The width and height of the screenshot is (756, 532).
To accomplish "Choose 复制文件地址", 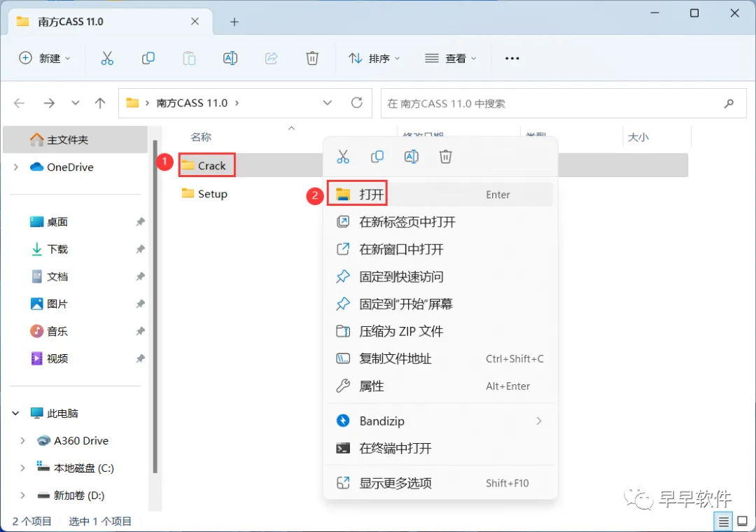I will [440, 359].
